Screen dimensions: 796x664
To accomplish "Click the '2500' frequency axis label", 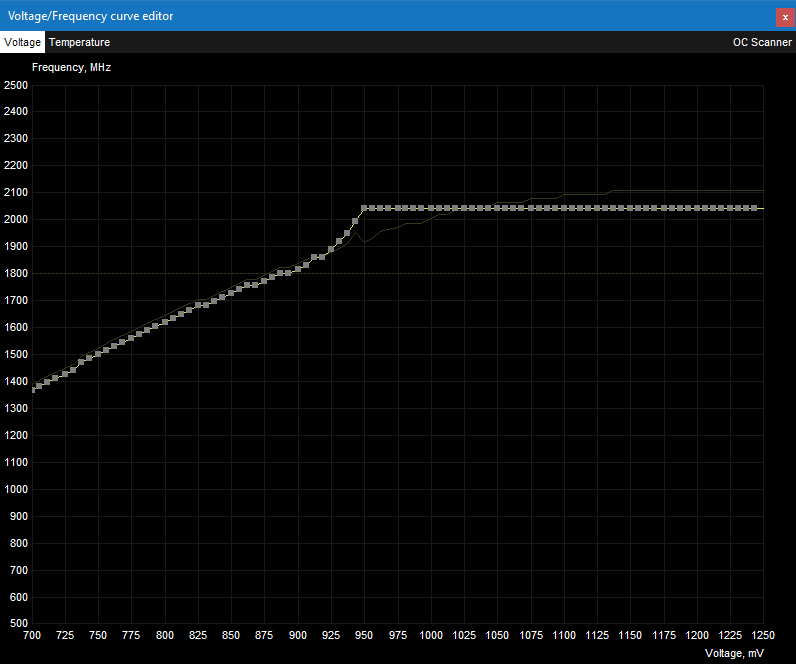I will click(16, 85).
